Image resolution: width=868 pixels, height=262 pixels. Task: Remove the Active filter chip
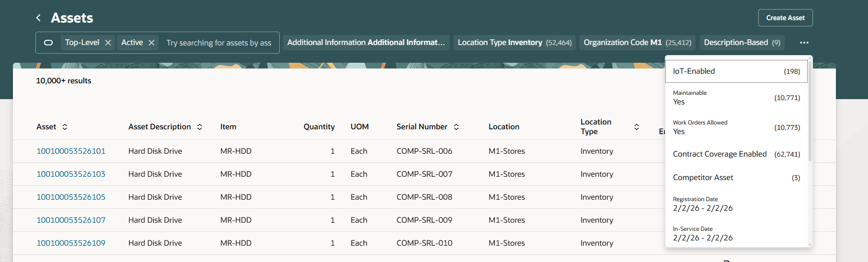pyautogui.click(x=151, y=43)
